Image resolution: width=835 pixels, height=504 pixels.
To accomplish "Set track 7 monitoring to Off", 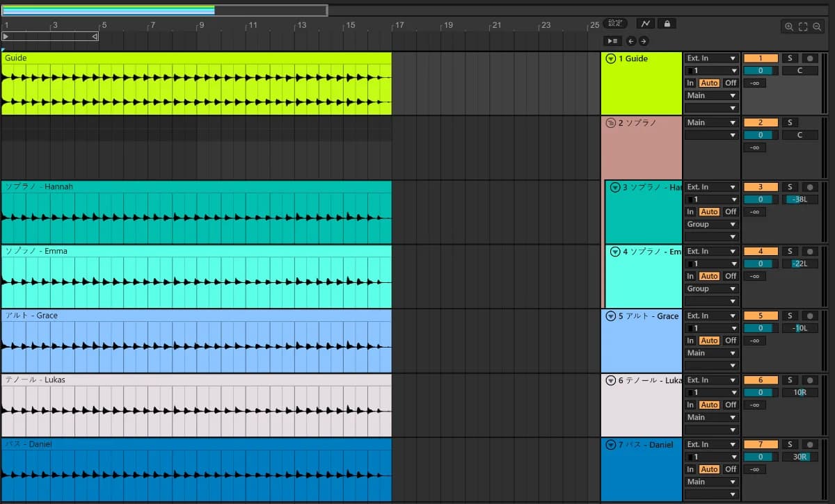I will pos(730,469).
